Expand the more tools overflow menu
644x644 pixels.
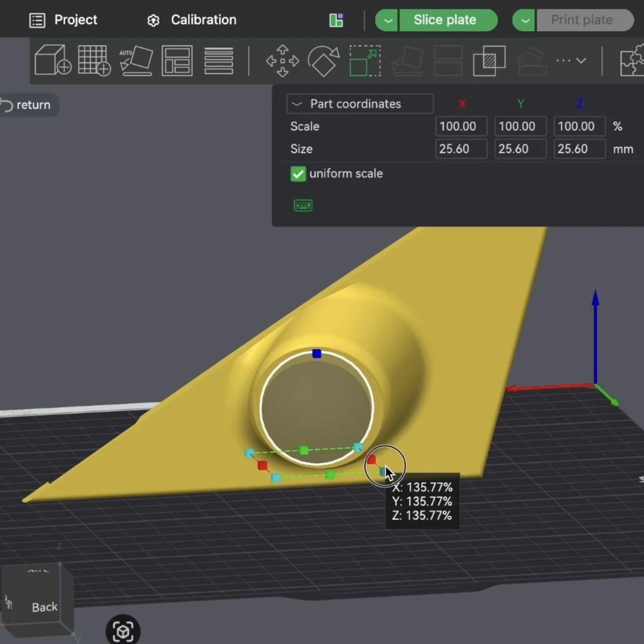571,61
